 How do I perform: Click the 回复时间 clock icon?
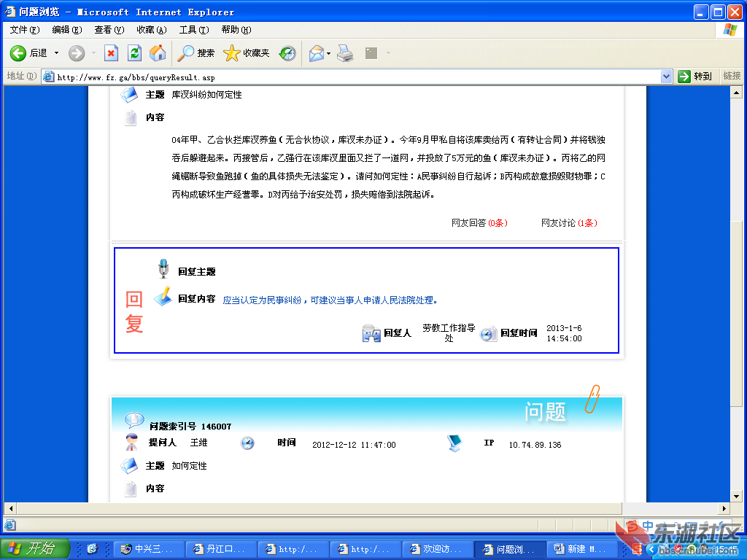tap(488, 334)
